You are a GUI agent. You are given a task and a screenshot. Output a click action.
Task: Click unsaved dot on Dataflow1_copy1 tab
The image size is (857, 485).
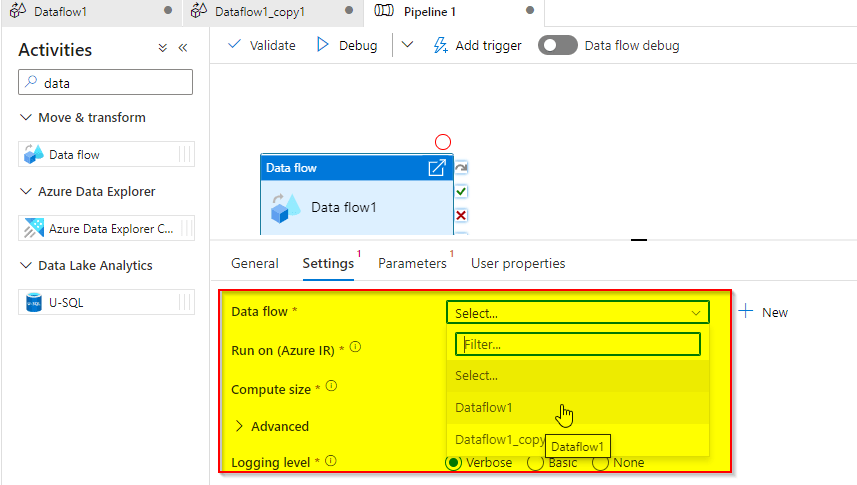(349, 10)
